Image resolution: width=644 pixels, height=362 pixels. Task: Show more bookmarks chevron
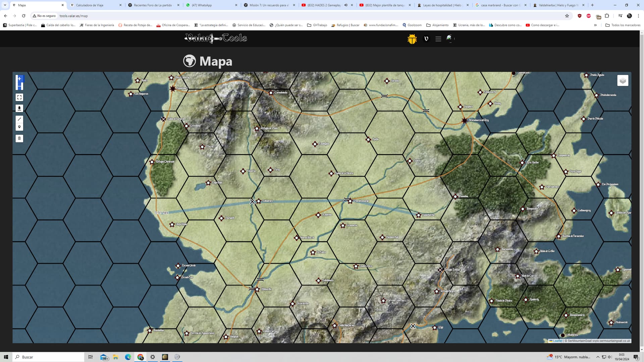(595, 25)
